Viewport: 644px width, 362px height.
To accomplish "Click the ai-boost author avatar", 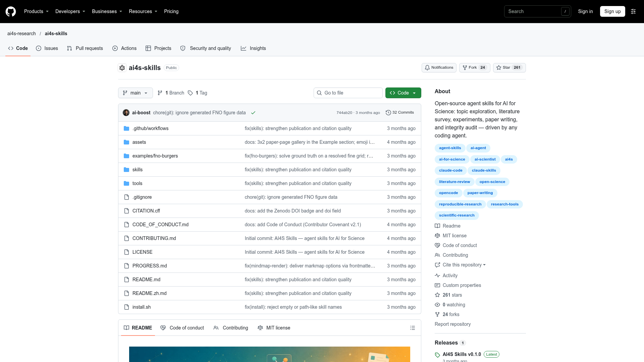I will [126, 113].
